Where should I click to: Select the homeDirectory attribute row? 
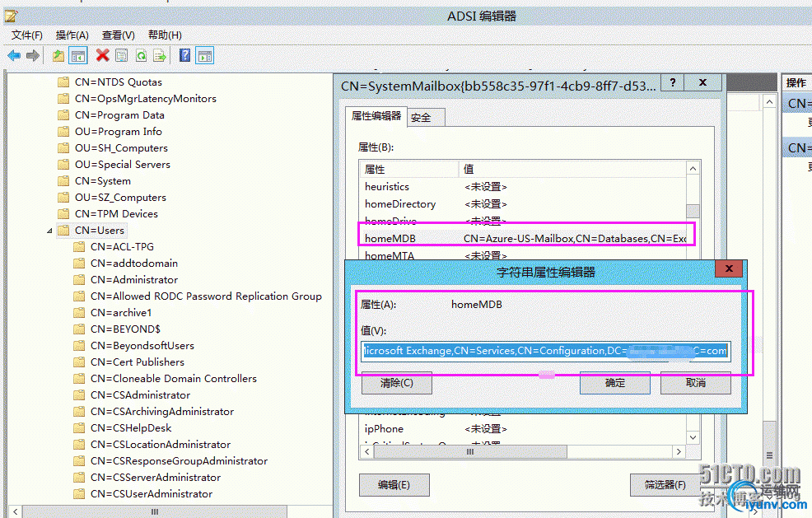click(523, 204)
